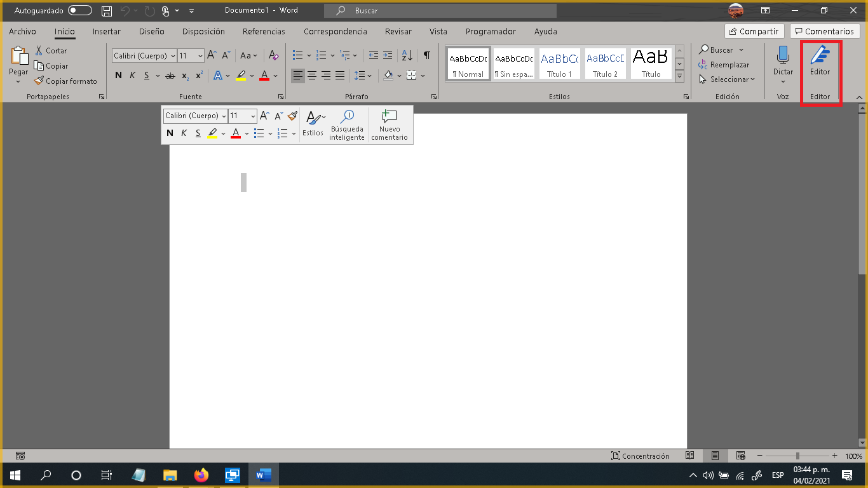Image resolution: width=868 pixels, height=488 pixels.
Task: Apply superscript x² formatting
Action: pyautogui.click(x=199, y=76)
